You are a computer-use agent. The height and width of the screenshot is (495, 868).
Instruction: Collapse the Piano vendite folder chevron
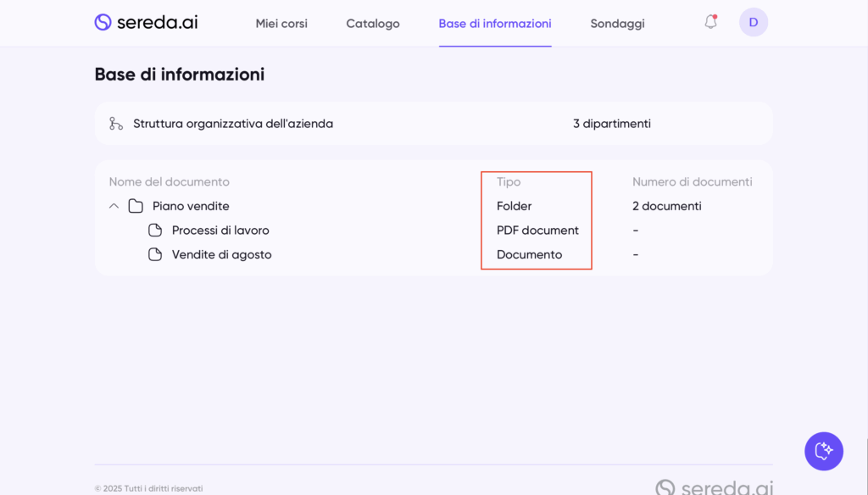click(114, 206)
